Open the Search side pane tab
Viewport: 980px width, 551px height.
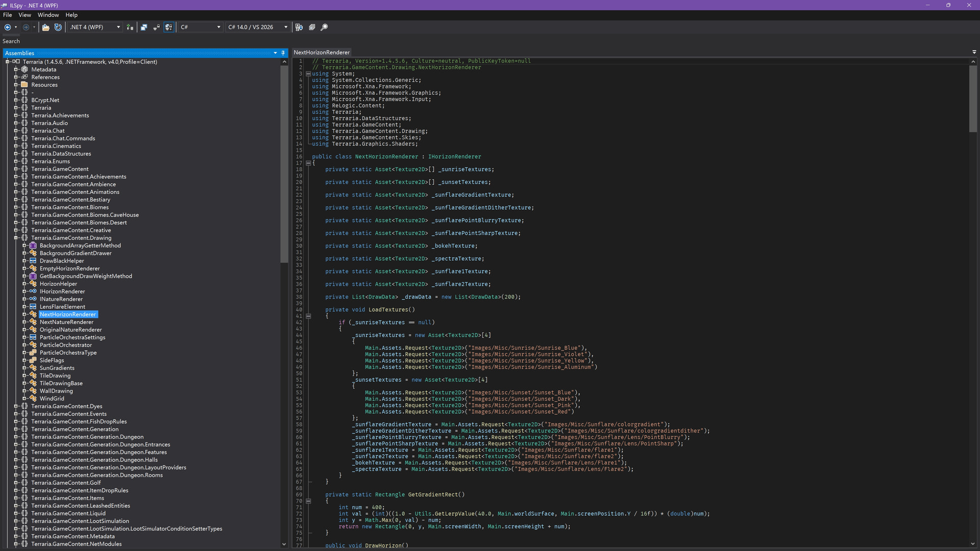pos(11,41)
